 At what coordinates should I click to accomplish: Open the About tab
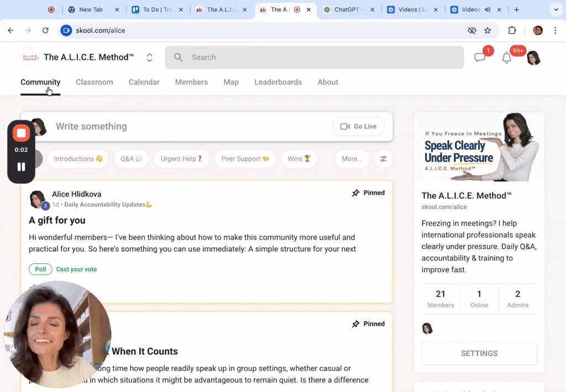328,82
